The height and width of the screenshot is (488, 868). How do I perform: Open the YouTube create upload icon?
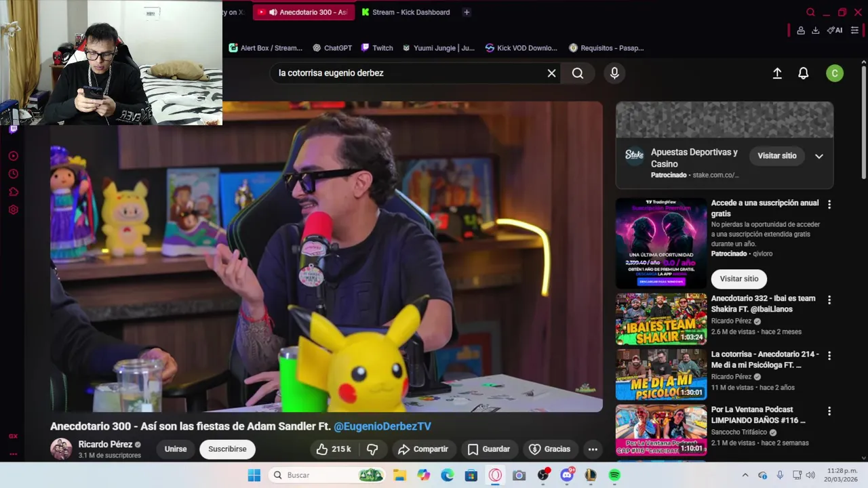click(777, 73)
